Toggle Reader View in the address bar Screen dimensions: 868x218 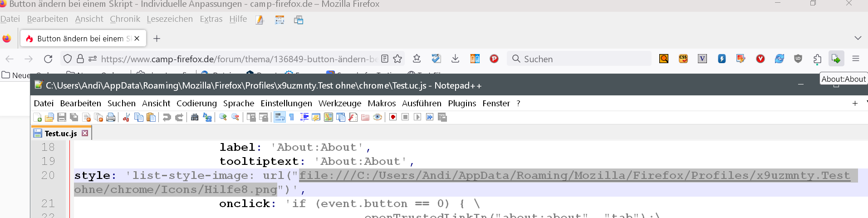tap(385, 59)
